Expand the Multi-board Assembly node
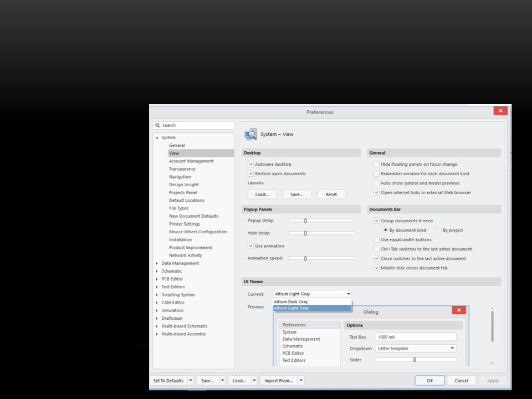 tap(157, 334)
